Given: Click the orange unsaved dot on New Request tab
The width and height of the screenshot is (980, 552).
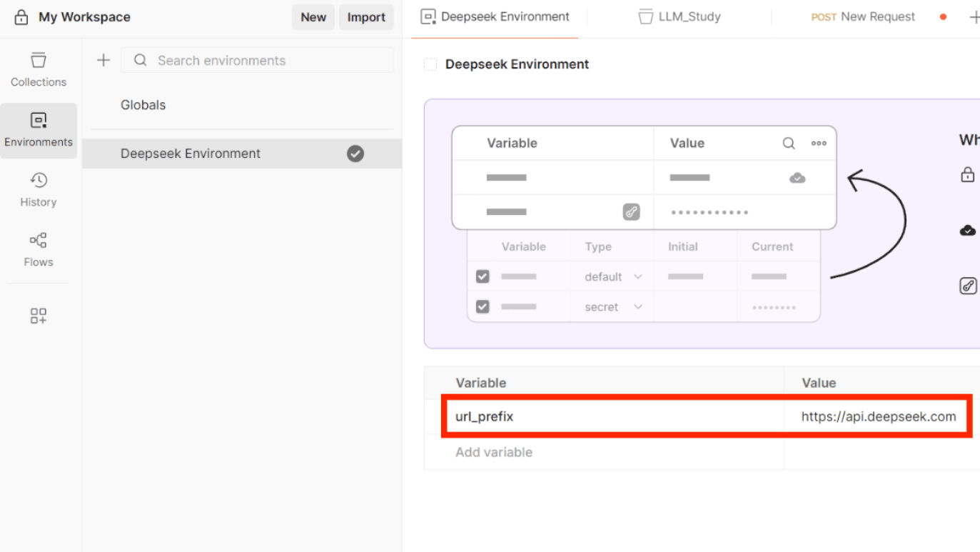Looking at the screenshot, I should coord(944,17).
